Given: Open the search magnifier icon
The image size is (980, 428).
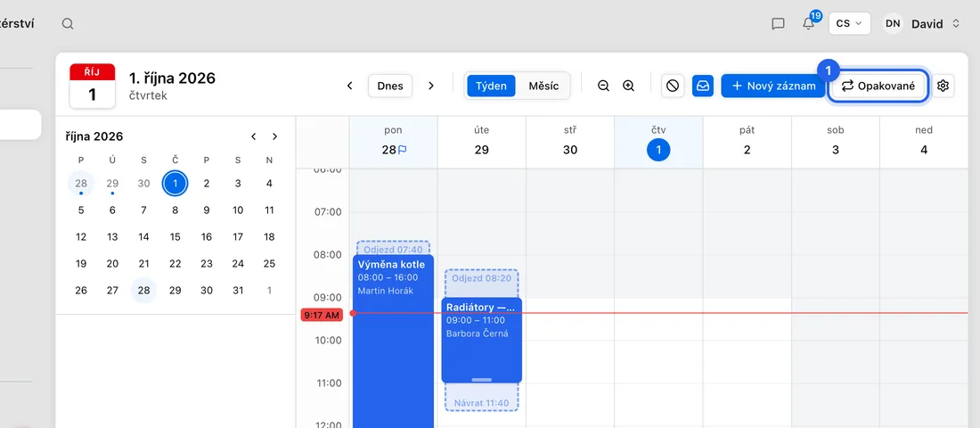Looking at the screenshot, I should [68, 24].
